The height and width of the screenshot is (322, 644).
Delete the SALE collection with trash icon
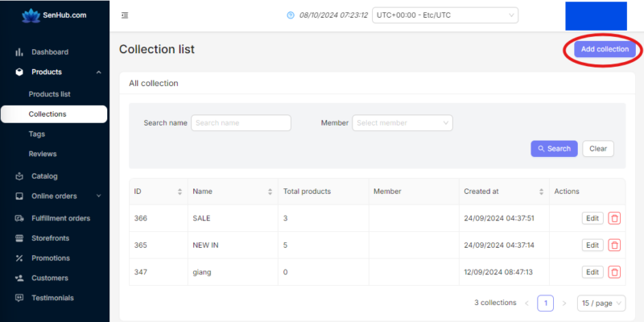(x=614, y=218)
